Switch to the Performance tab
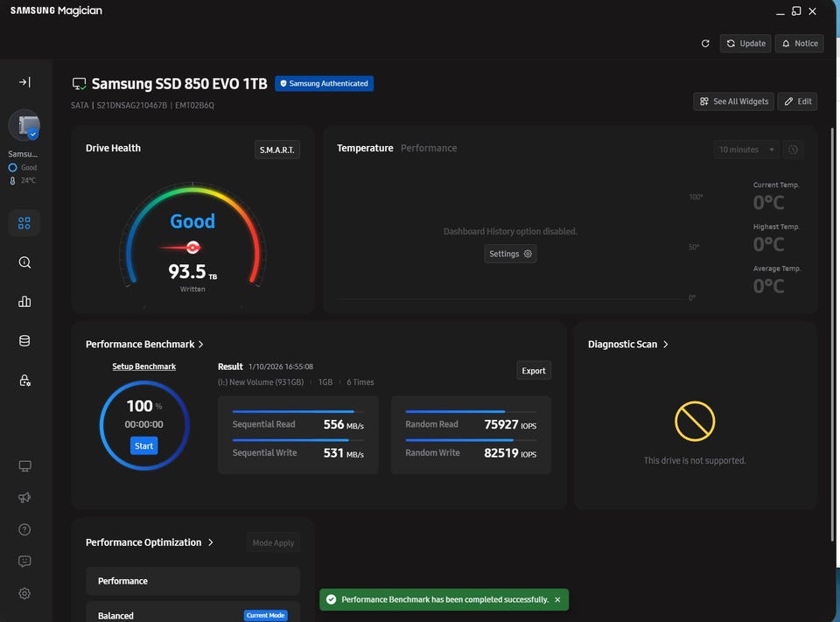The image size is (840, 622). pos(429,149)
